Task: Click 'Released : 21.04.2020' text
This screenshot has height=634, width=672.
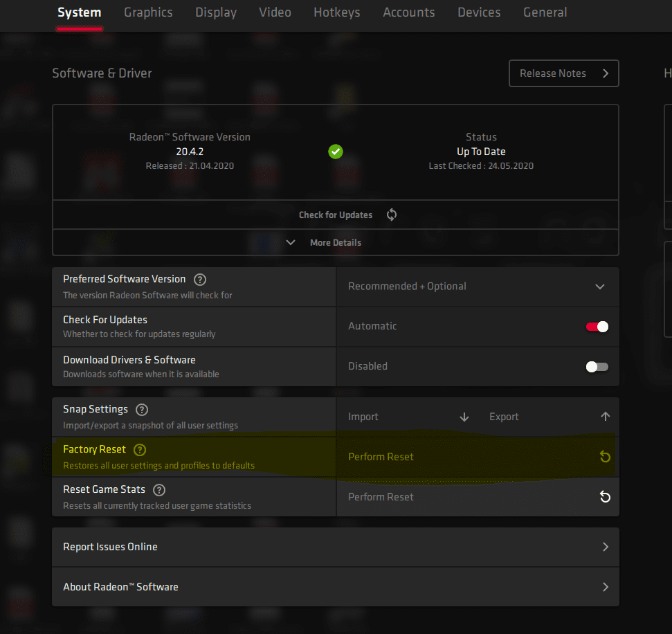Action: pos(190,166)
